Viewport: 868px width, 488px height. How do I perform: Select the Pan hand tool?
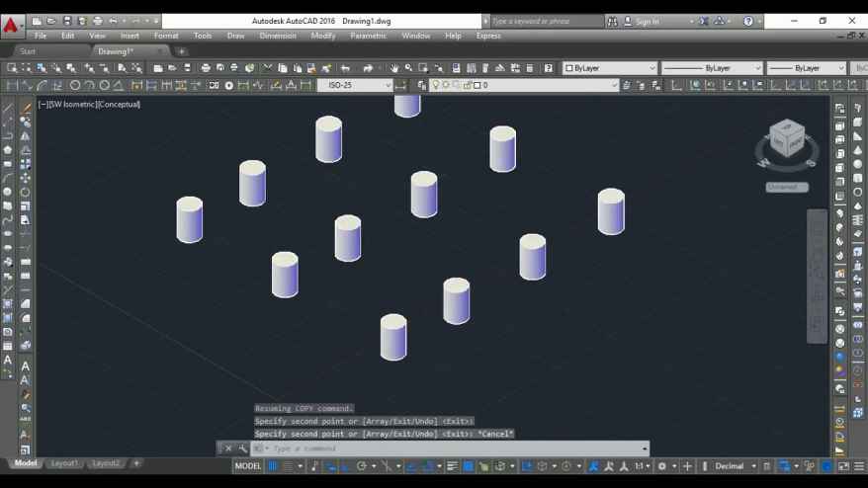point(393,68)
